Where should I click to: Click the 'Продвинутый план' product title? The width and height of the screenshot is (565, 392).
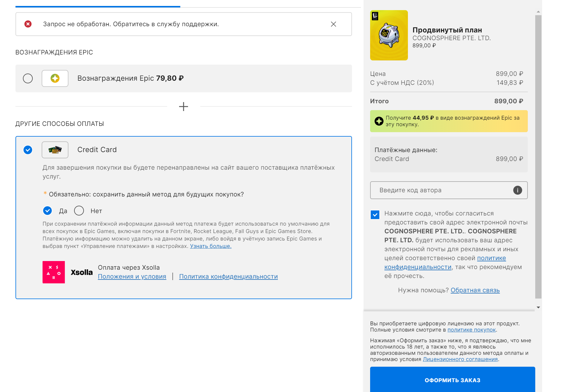[447, 30]
